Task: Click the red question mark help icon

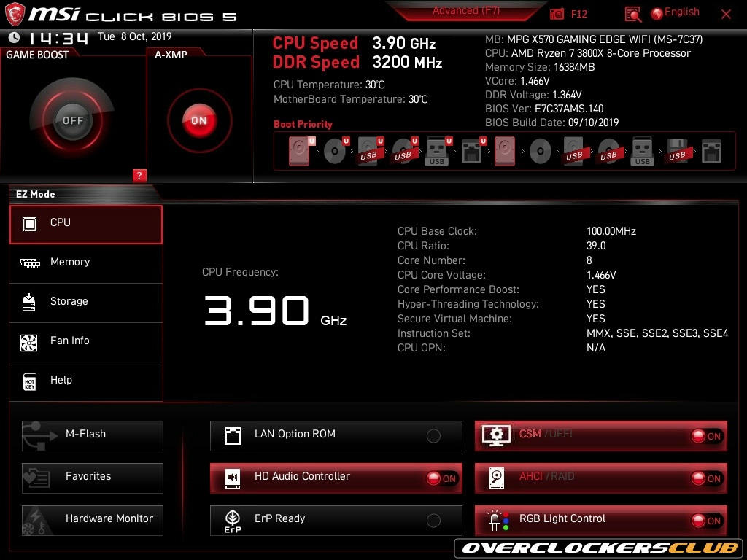Action: pos(139,175)
